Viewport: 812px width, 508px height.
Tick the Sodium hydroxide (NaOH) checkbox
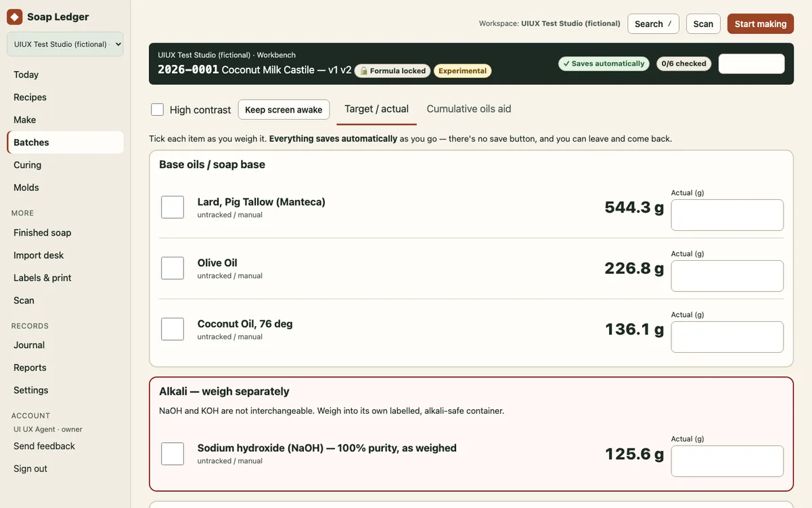(x=173, y=454)
